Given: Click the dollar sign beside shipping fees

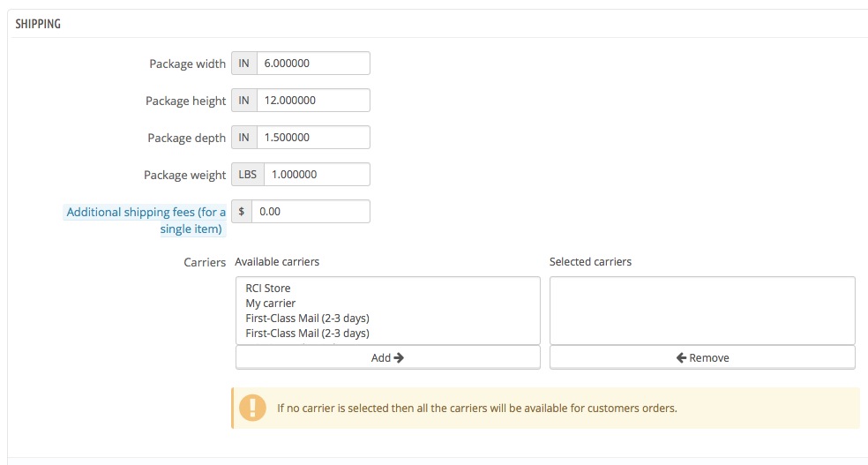Looking at the screenshot, I should [242, 212].
